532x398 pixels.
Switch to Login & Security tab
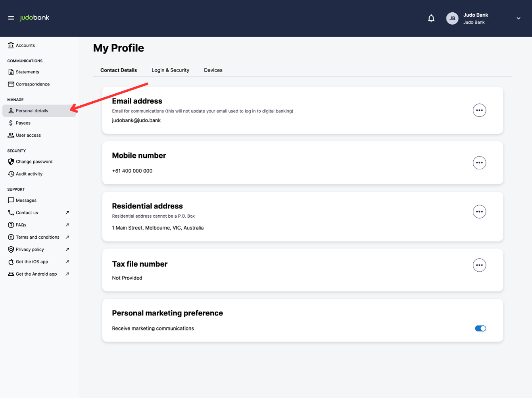click(x=170, y=70)
